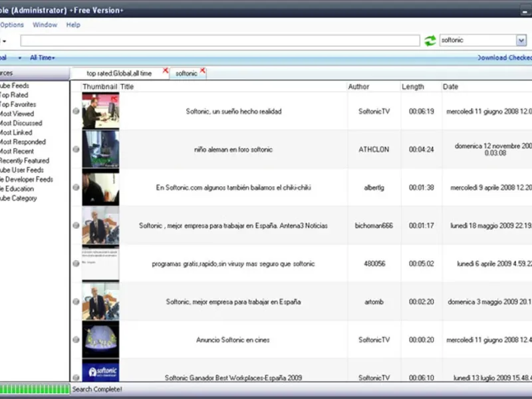Open thumbnail of 'Anuncio Softonic en cines'
This screenshot has width=532, height=399.
tap(101, 340)
